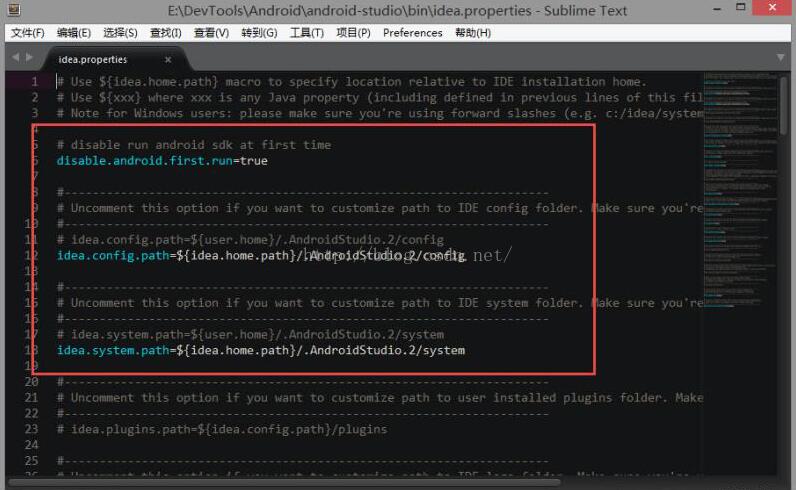
Task: Maximize the Sublime Text window
Action: (741, 8)
